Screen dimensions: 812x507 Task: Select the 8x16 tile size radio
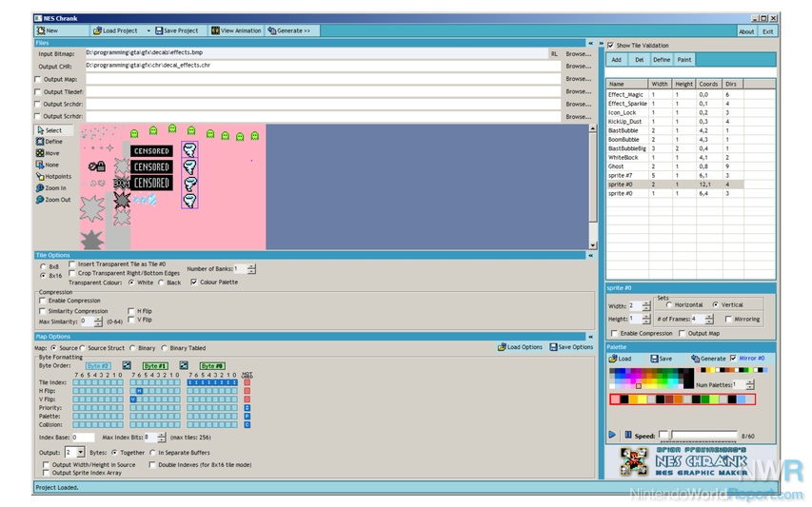tap(43, 276)
